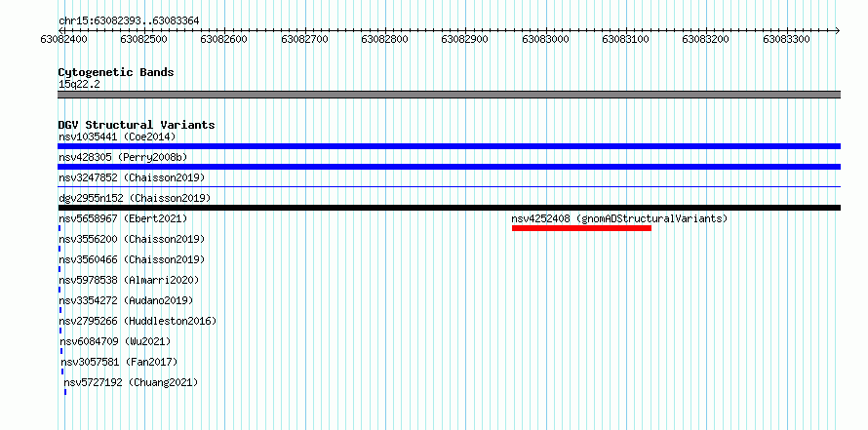868x430 pixels.
Task: Select the 15q22.2 band label
Action: (79, 84)
